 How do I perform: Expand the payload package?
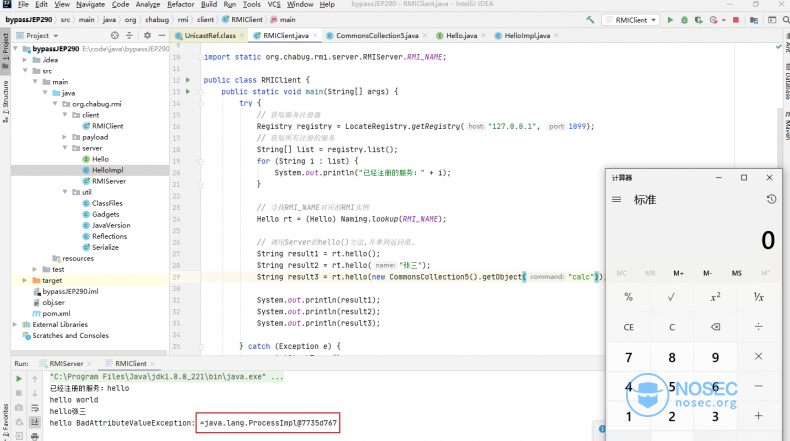point(64,137)
